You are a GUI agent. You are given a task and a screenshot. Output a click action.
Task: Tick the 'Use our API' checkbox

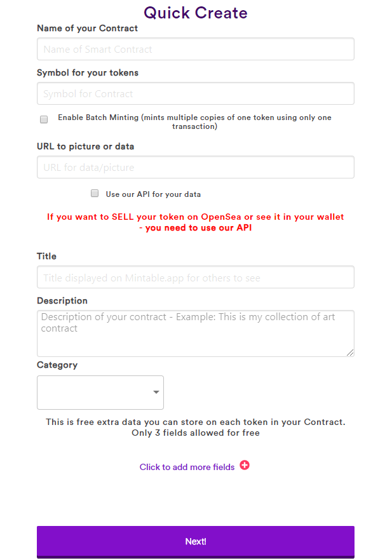[x=95, y=193]
